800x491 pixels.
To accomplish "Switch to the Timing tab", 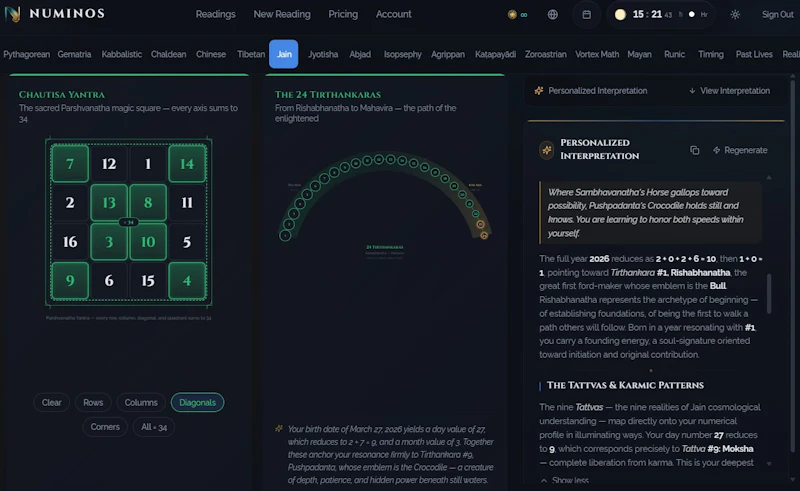I will click(x=711, y=54).
